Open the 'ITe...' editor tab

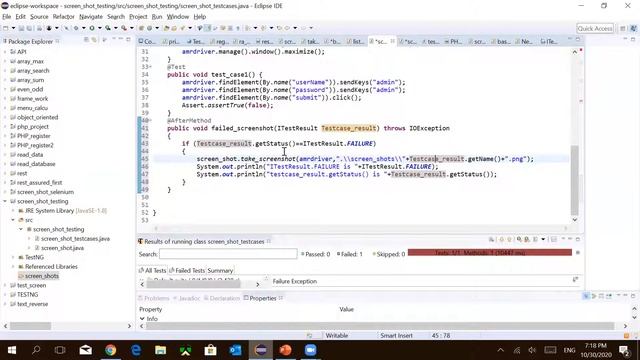pyautogui.click(x=549, y=41)
